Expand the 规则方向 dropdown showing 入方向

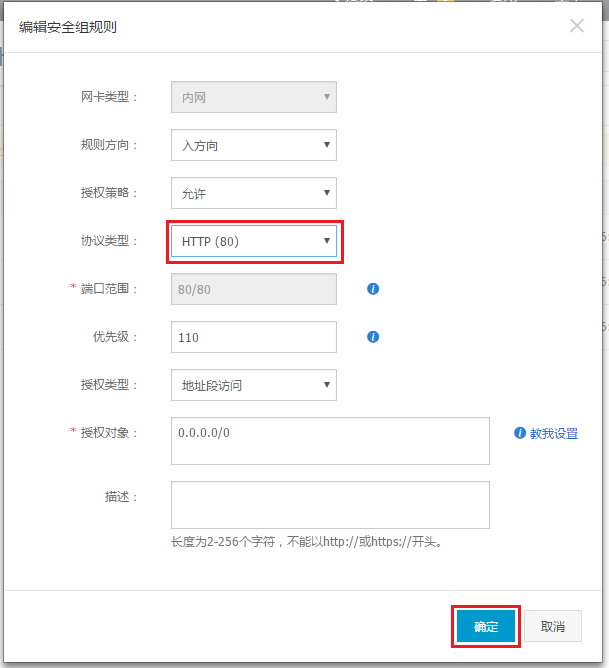point(254,145)
